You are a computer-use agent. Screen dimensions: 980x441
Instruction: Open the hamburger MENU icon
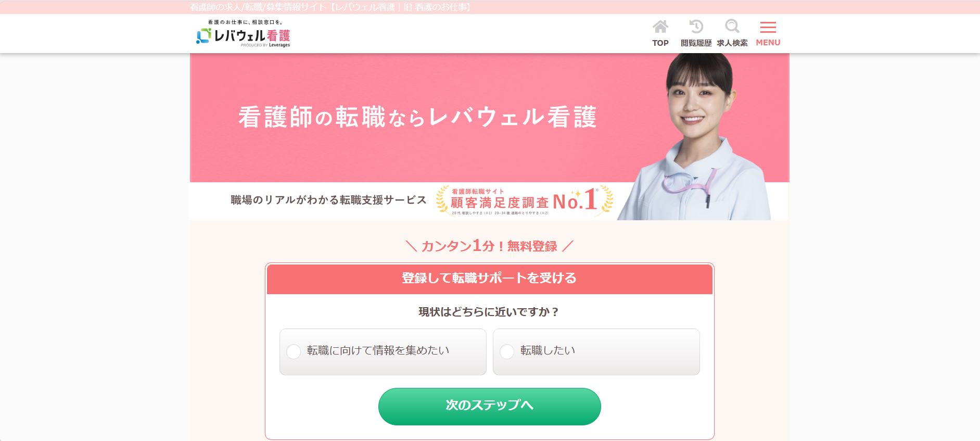coord(768,27)
